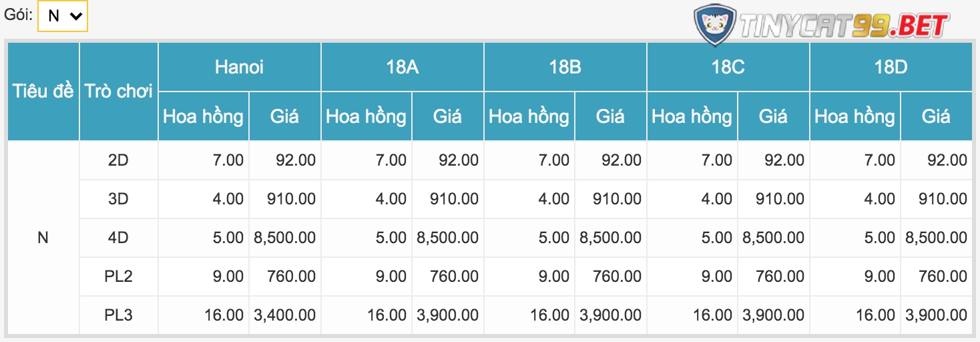Click the 18C column header
The height and width of the screenshot is (342, 980).
coord(728,67)
